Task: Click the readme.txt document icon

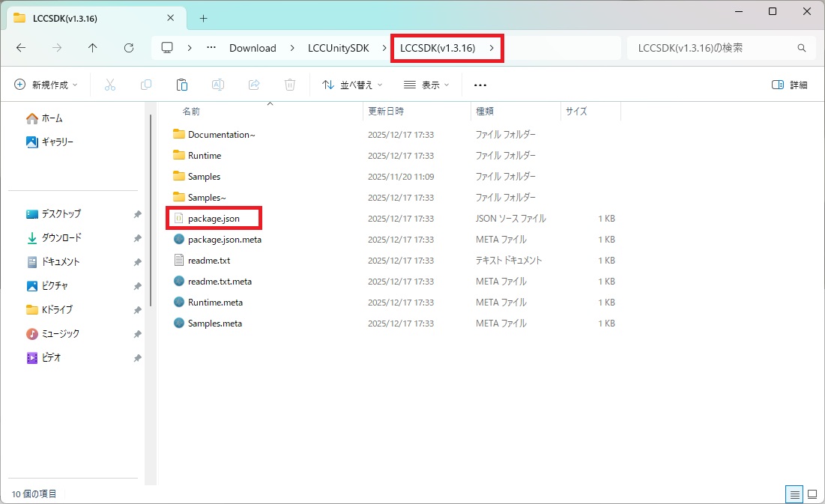Action: 179,260
